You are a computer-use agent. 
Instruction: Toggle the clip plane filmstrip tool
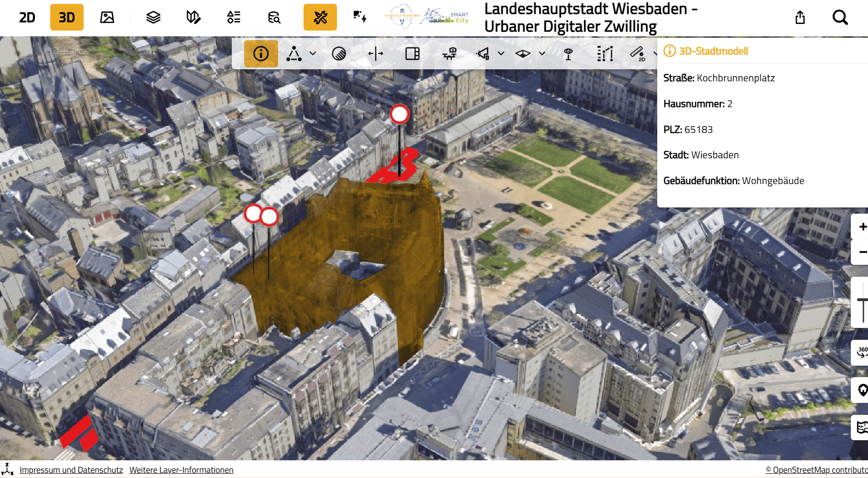tap(412, 54)
